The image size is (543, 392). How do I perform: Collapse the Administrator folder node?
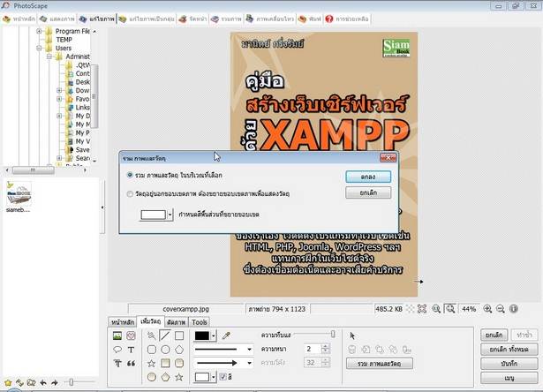49,57
